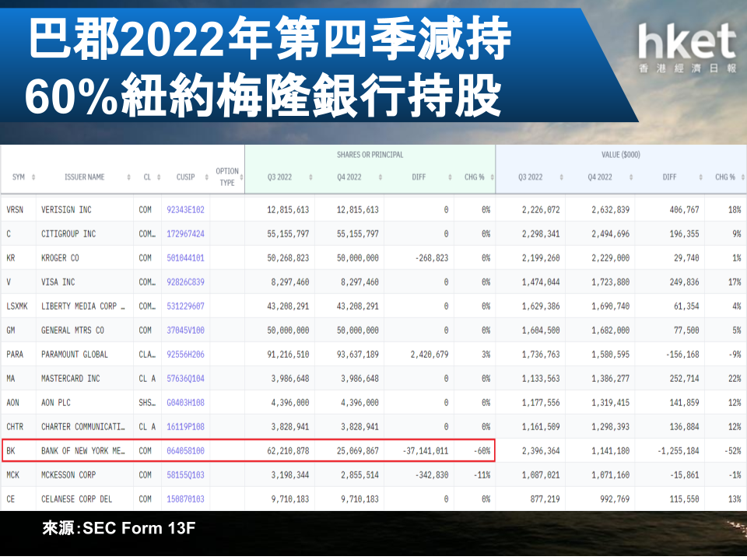Click issuer name GENERAL MTRS CO
The height and width of the screenshot is (560, 747).
[x=73, y=331]
